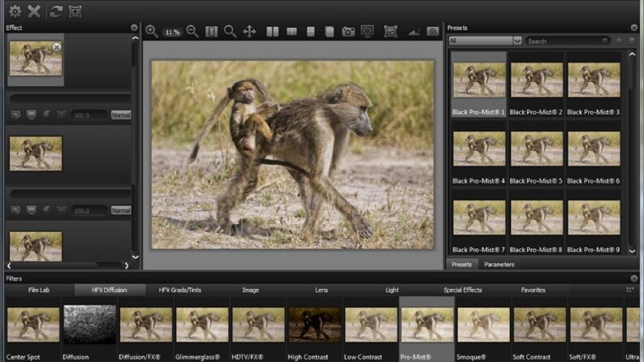Clear the presets search with its X icon
The height and width of the screenshot is (362, 644).
(x=605, y=41)
